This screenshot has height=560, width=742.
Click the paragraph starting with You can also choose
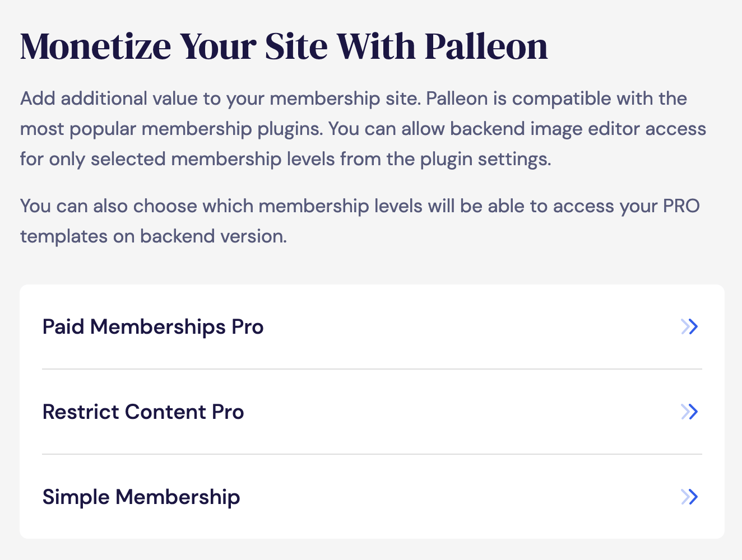click(360, 221)
